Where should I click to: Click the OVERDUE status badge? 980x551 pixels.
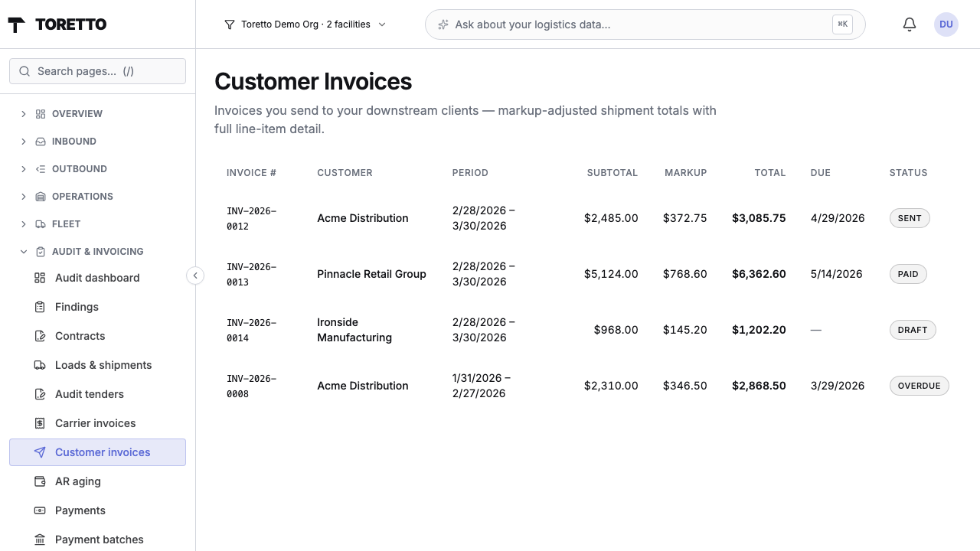click(x=919, y=386)
